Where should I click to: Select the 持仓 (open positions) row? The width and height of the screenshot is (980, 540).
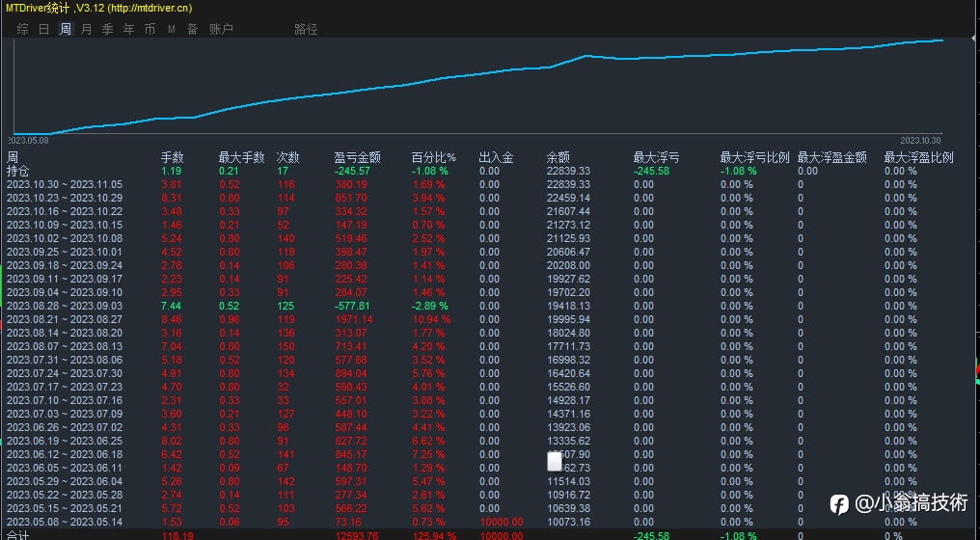pos(18,171)
